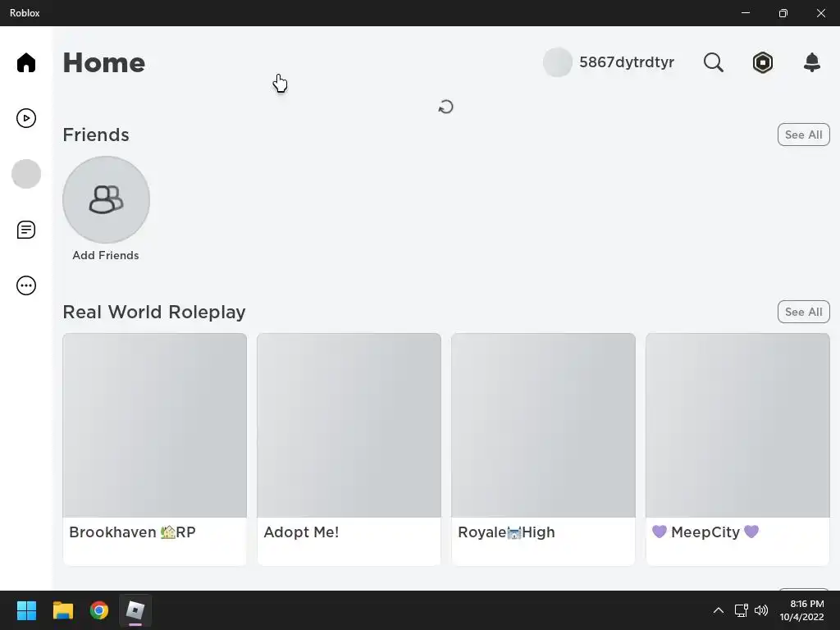The image size is (840, 630).
Task: Open the Brookhaven RP game thumbnail
Action: click(155, 426)
